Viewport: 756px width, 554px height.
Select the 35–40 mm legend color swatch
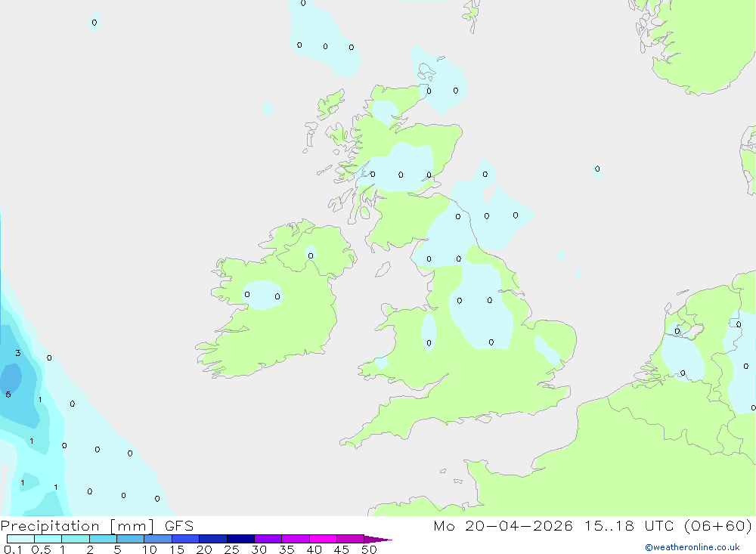point(295,539)
